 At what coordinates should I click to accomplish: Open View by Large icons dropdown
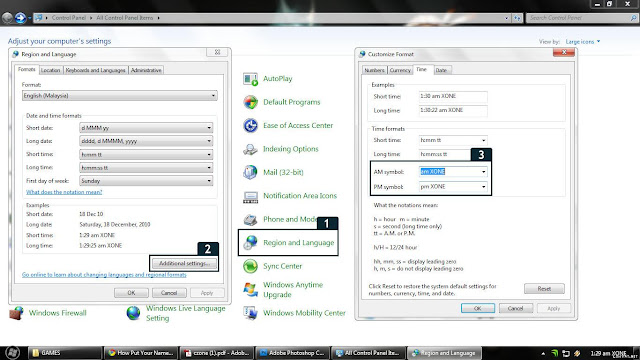583,42
